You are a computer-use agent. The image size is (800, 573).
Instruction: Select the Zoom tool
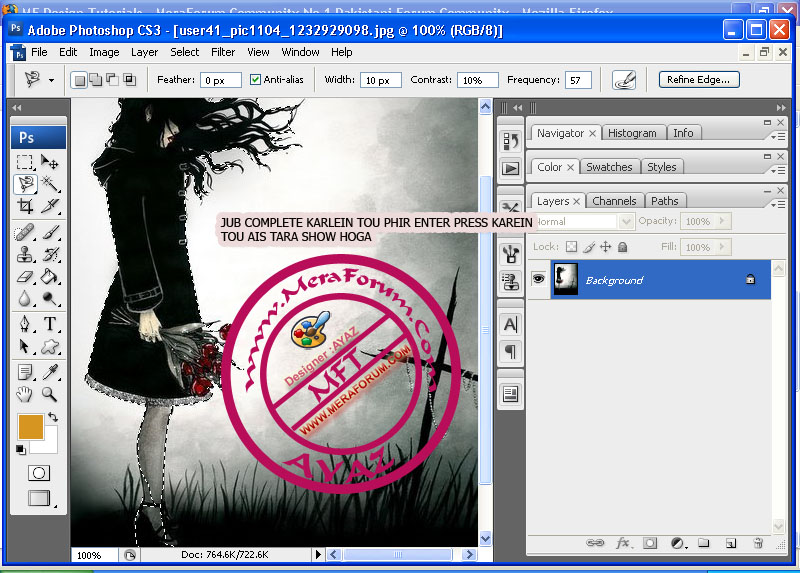[x=50, y=394]
